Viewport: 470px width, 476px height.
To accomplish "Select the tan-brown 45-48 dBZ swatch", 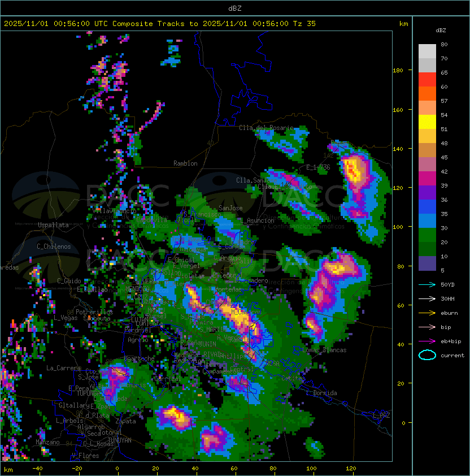I will coord(427,150).
